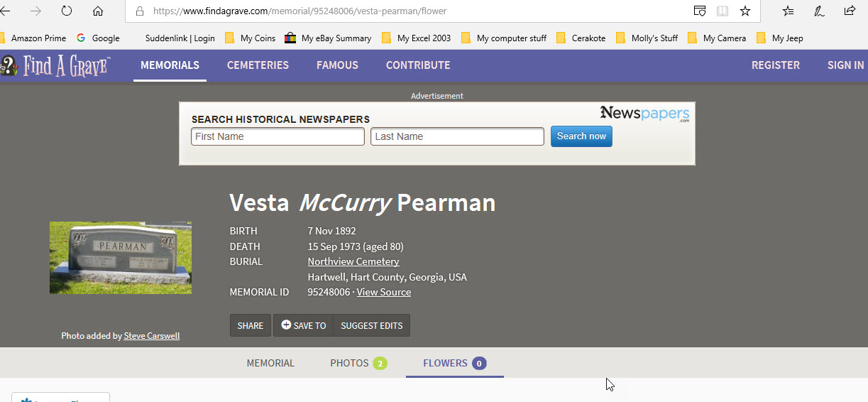This screenshot has height=402, width=868.
Task: Reload the page with refresh icon
Action: click(67, 11)
